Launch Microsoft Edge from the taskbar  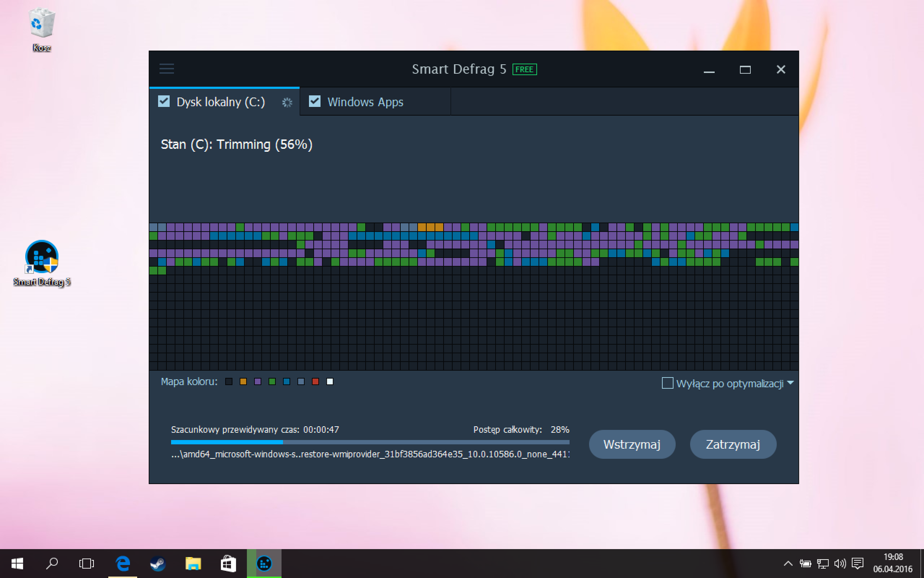pos(123,564)
